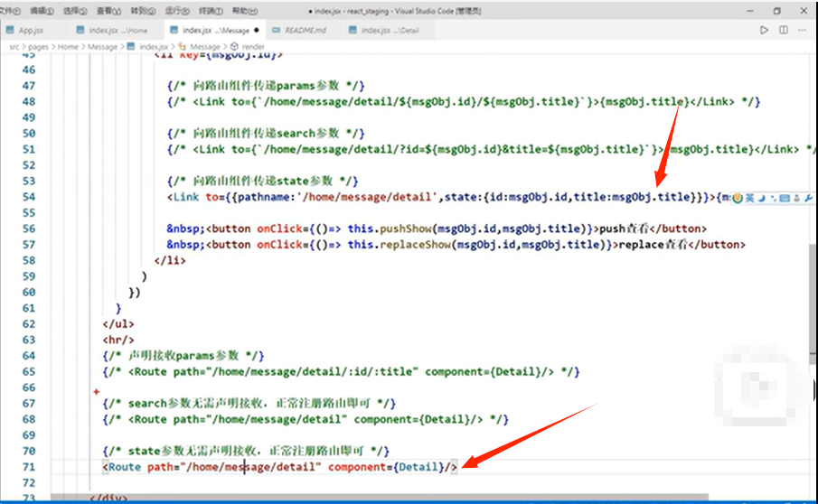Expand the Message folder breadcrumb

103,46
